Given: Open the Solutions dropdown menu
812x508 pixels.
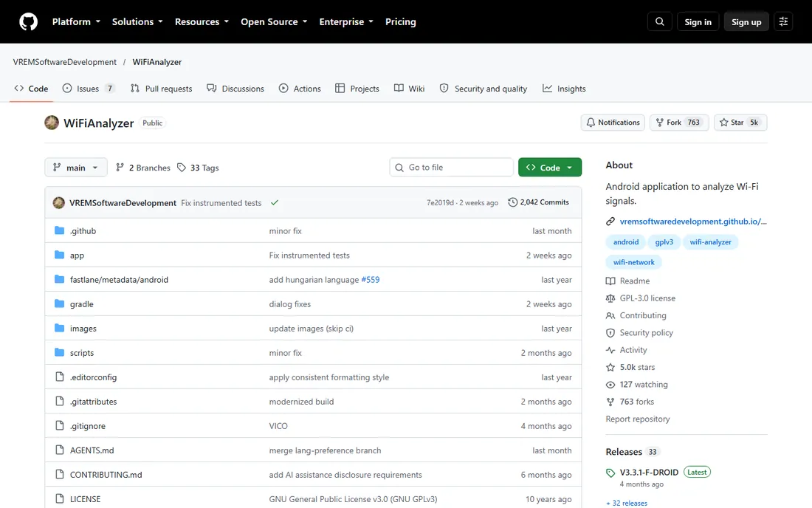Looking at the screenshot, I should tap(137, 21).
